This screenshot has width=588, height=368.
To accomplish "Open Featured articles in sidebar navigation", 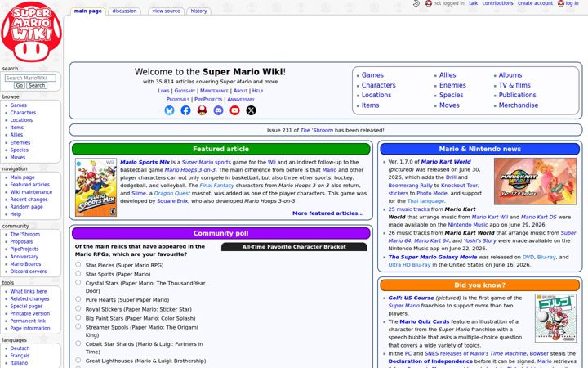I will click(x=29, y=185).
